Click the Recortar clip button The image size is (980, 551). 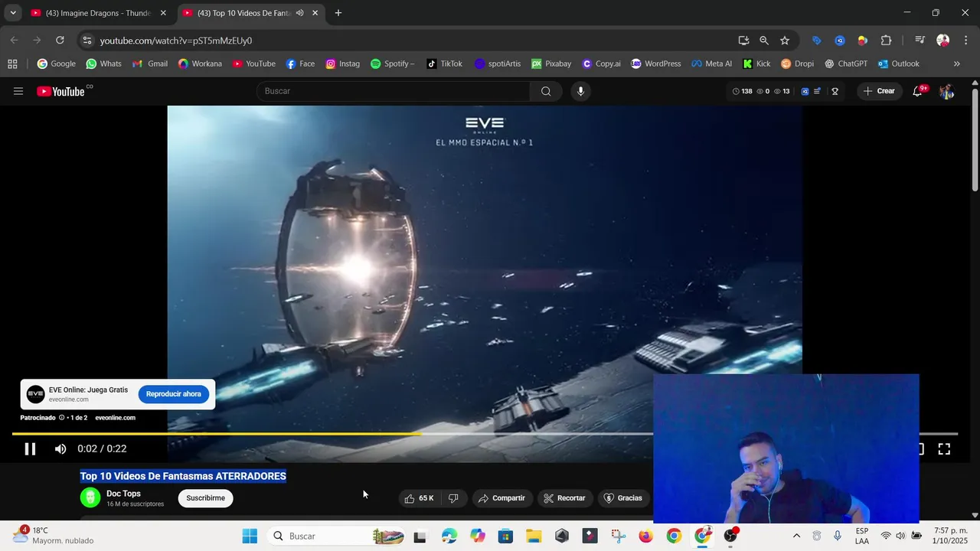[x=564, y=498]
